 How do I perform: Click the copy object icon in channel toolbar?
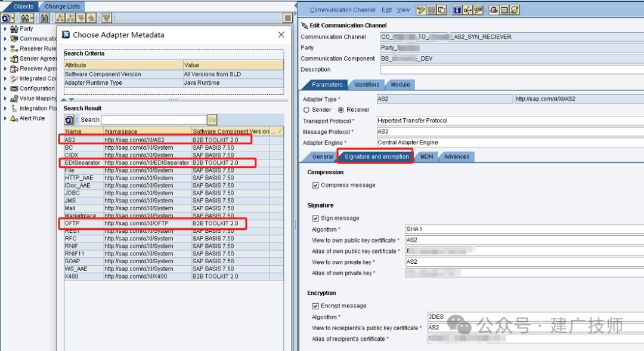(441, 10)
